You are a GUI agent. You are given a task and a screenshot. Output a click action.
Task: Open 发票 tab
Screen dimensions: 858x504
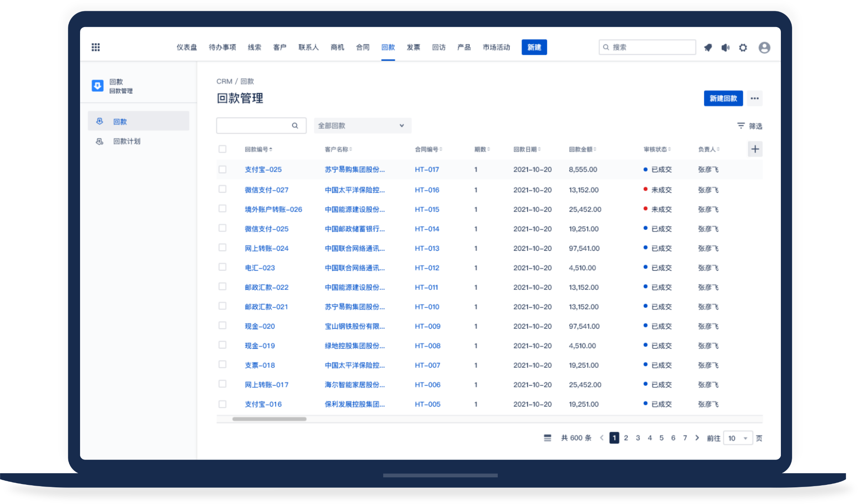tap(413, 47)
